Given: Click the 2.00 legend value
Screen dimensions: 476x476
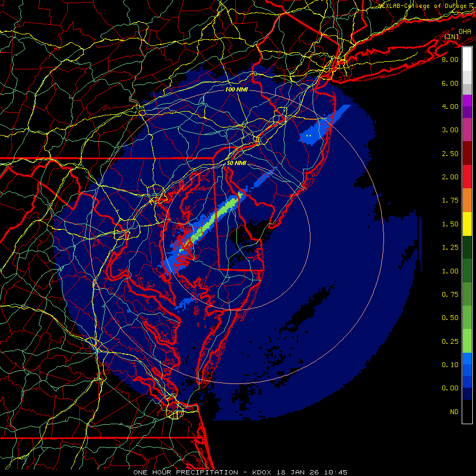Looking at the screenshot, I should [450, 177].
